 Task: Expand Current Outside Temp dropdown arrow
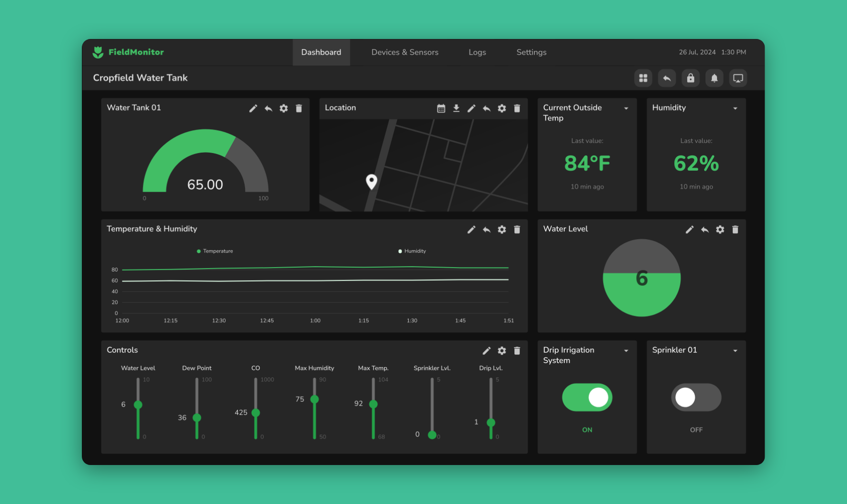[626, 108]
